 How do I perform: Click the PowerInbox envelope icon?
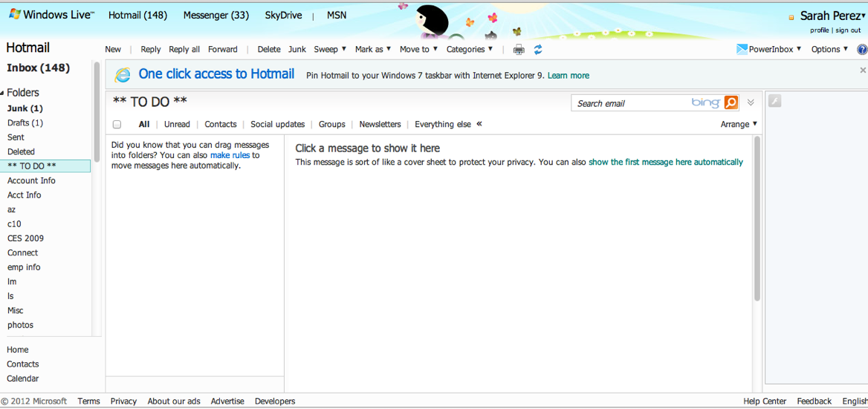(742, 49)
